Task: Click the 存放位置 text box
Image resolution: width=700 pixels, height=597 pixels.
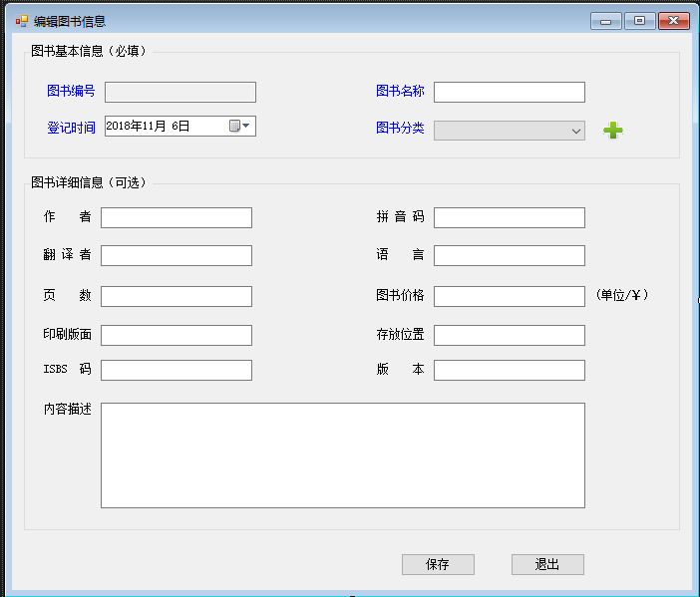Action: [510, 336]
